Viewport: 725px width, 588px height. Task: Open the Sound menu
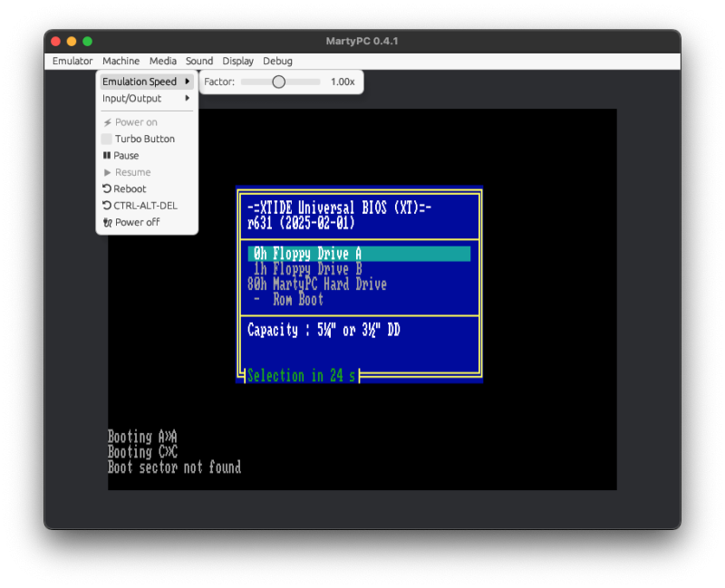pos(199,61)
